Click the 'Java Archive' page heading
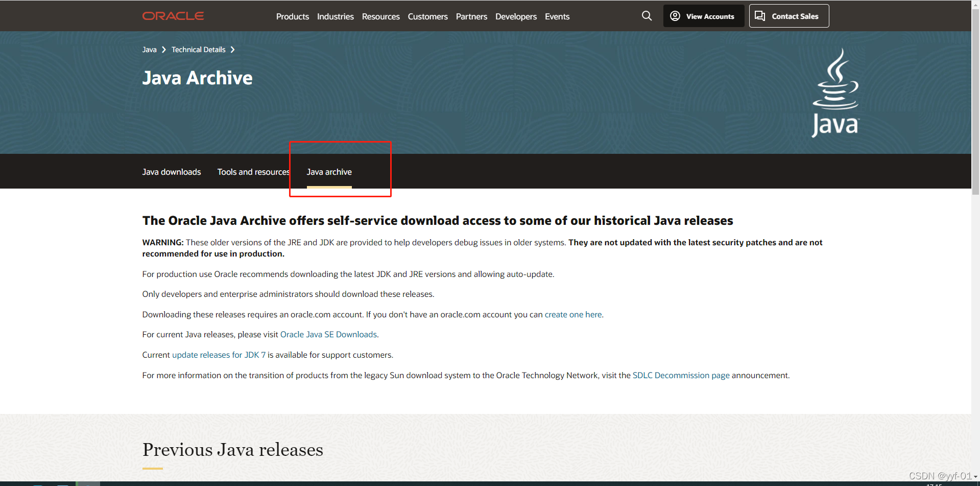980x486 pixels. (x=197, y=78)
